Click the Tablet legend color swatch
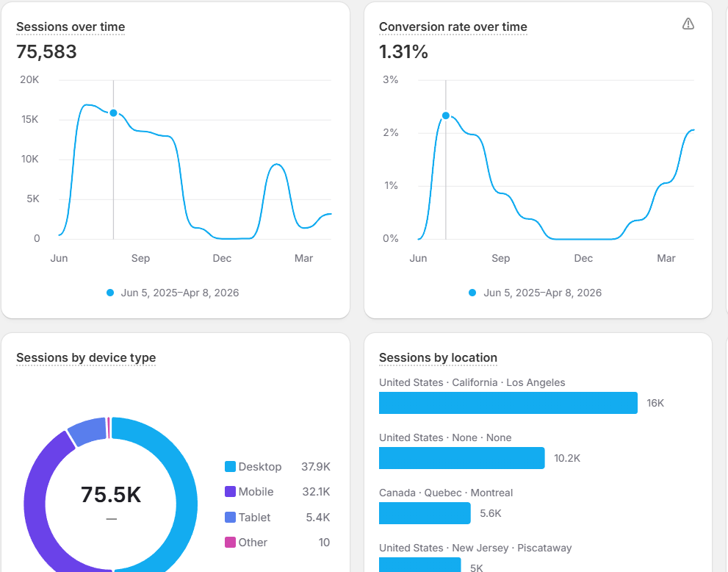This screenshot has height=572, width=728. (230, 517)
